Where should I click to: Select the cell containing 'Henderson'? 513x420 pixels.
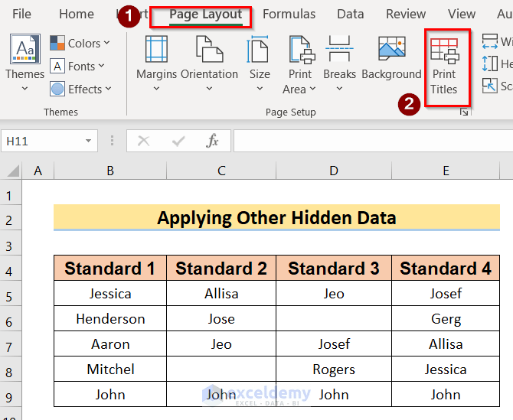(x=110, y=319)
